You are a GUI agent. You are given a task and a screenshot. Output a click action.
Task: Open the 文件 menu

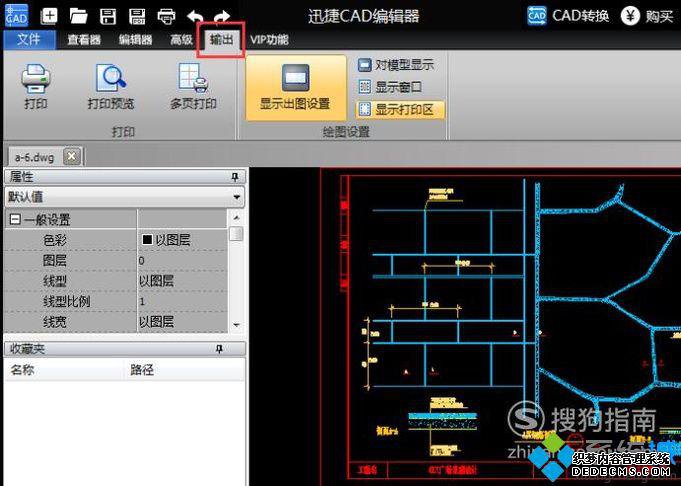tap(29, 40)
